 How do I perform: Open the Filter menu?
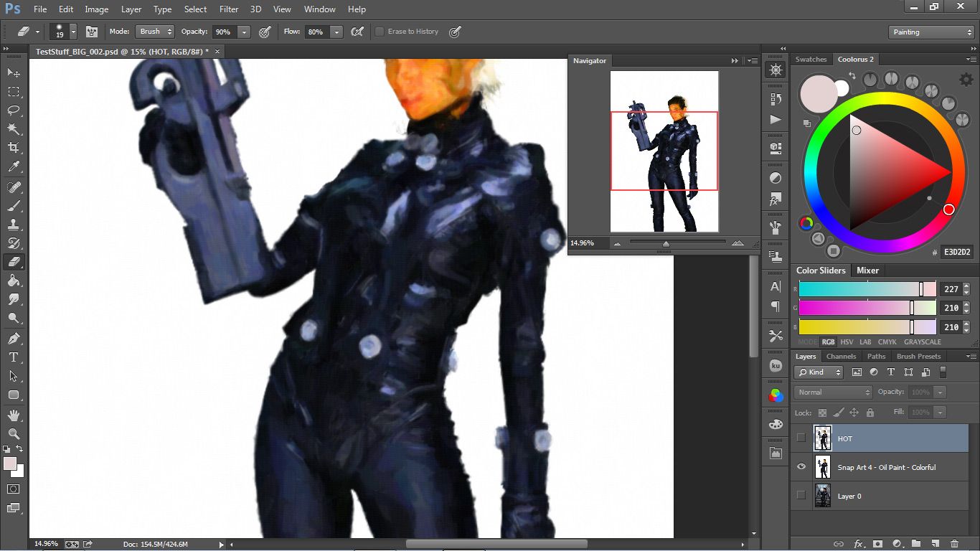pyautogui.click(x=229, y=9)
